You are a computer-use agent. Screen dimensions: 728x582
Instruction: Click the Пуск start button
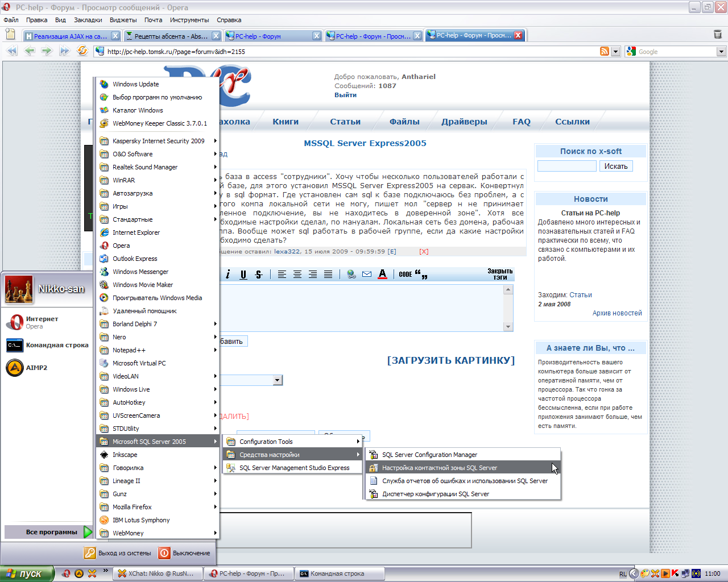[27, 573]
